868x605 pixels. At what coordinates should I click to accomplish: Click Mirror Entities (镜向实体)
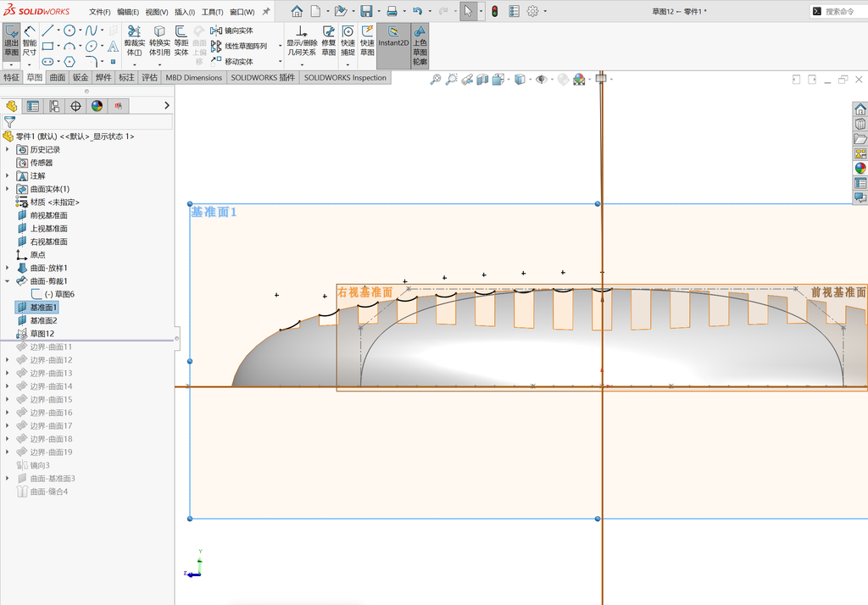point(232,31)
